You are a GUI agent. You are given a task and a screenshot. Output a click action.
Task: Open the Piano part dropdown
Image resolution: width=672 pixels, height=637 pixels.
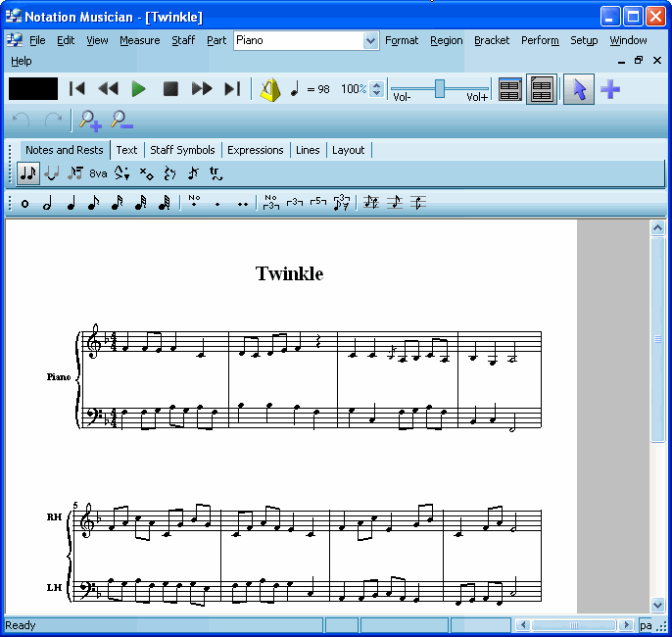pos(370,40)
